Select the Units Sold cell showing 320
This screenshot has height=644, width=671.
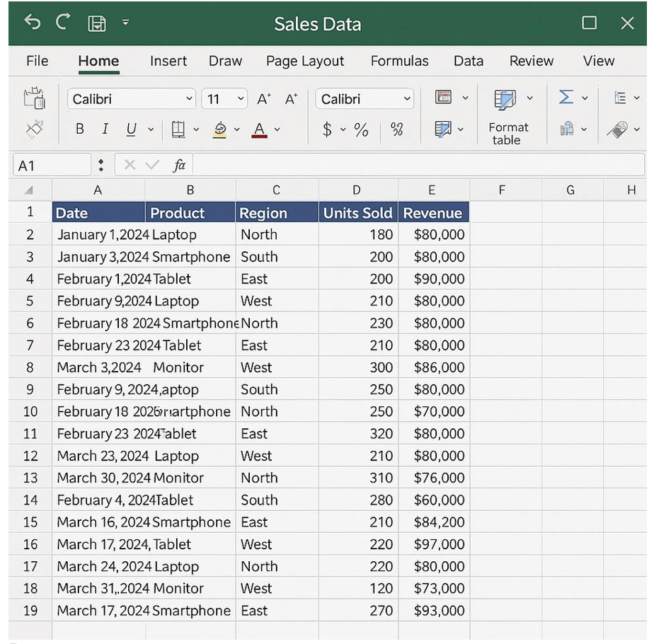click(358, 434)
